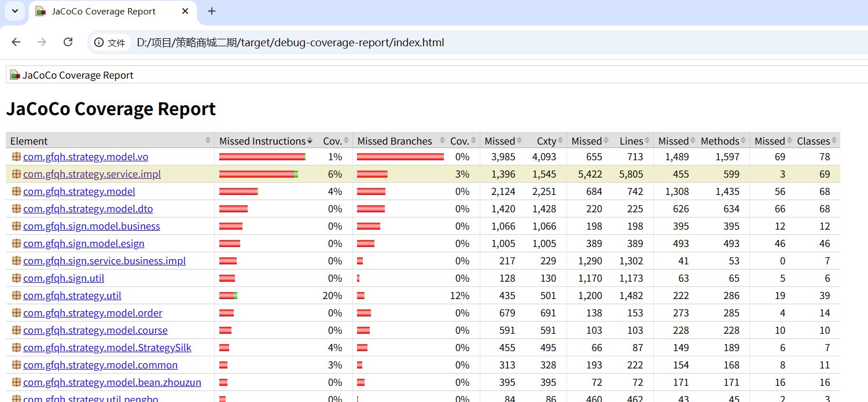This screenshot has width=868, height=402.
Task: Click the JaCoCo icon in the breadcrumb
Action: pyautogui.click(x=15, y=75)
